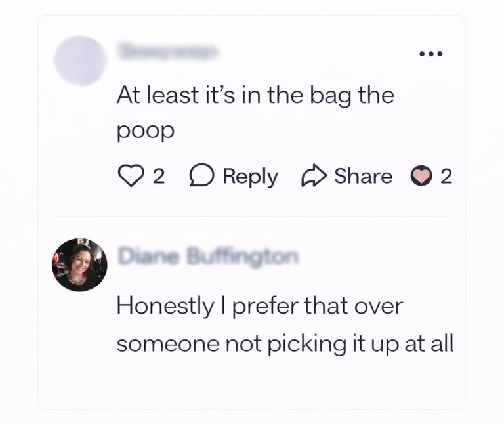Screen dimensions: 504x424
Task: Click the divider line between the two comments
Action: click(252, 217)
